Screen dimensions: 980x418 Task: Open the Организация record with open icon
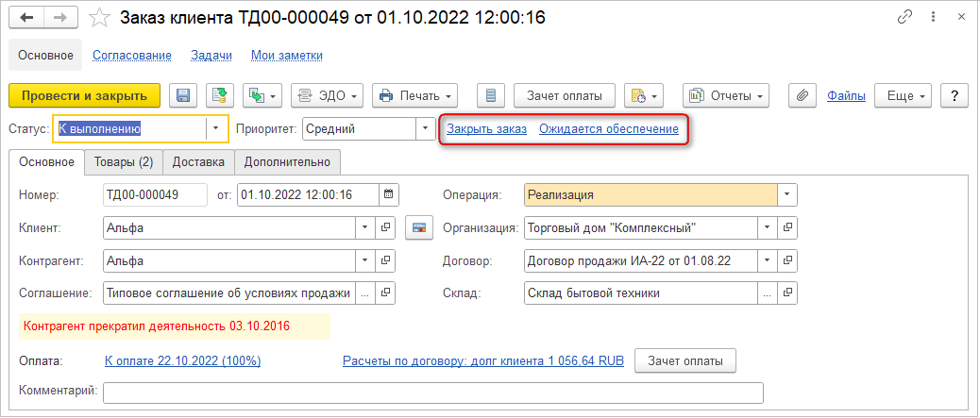click(787, 227)
